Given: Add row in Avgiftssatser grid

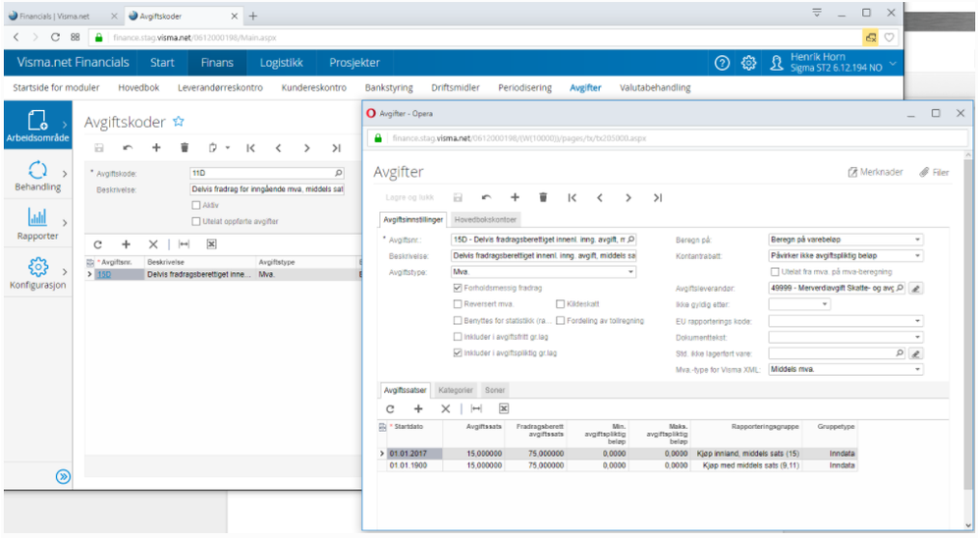Looking at the screenshot, I should pyautogui.click(x=418, y=408).
